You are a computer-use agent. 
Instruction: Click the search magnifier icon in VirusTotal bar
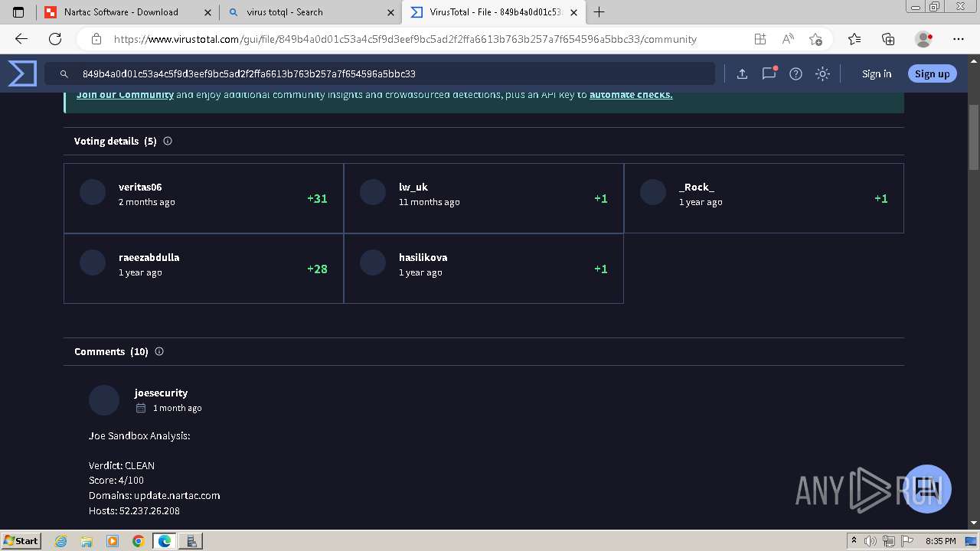click(64, 74)
